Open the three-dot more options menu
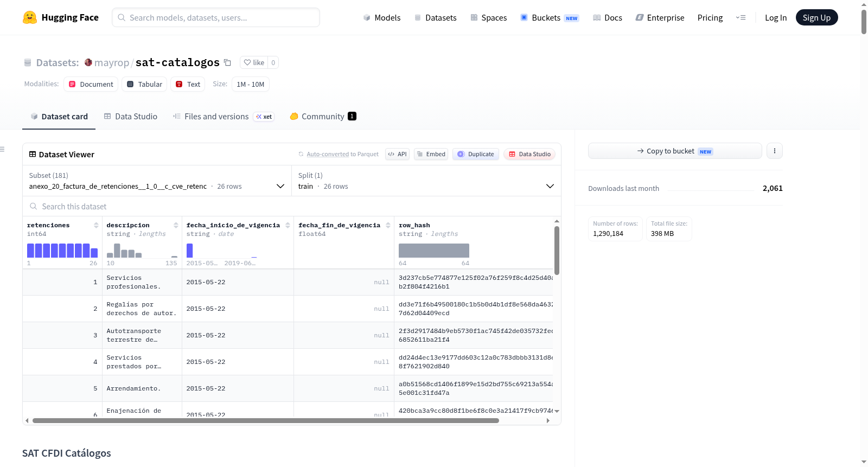 pyautogui.click(x=775, y=151)
